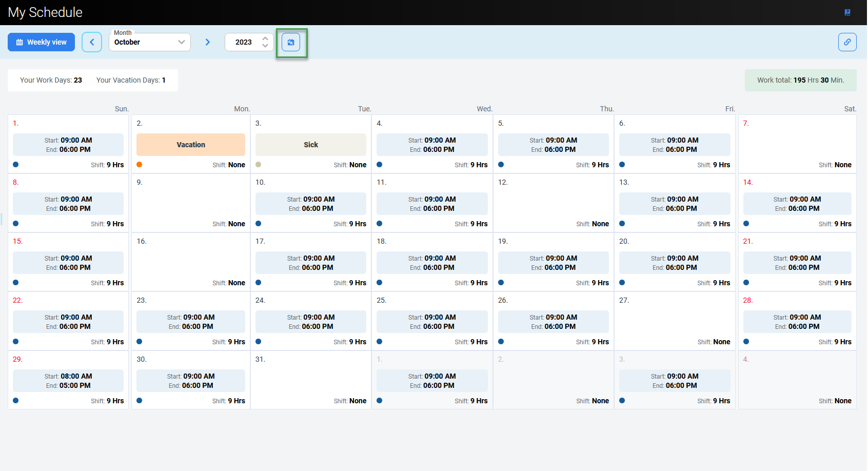Advance to next month arrow
Viewport: 868px width, 471px height.
pos(208,42)
